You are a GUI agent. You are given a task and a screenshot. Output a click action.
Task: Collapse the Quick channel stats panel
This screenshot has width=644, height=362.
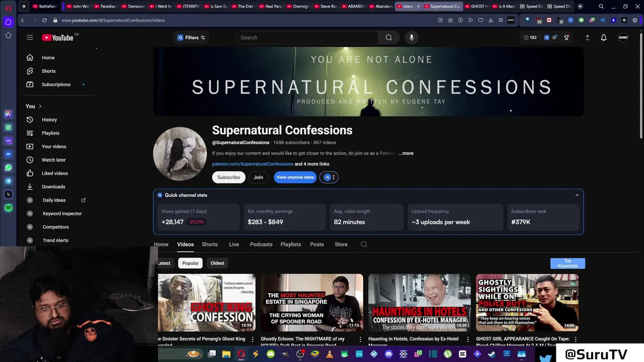click(x=577, y=195)
